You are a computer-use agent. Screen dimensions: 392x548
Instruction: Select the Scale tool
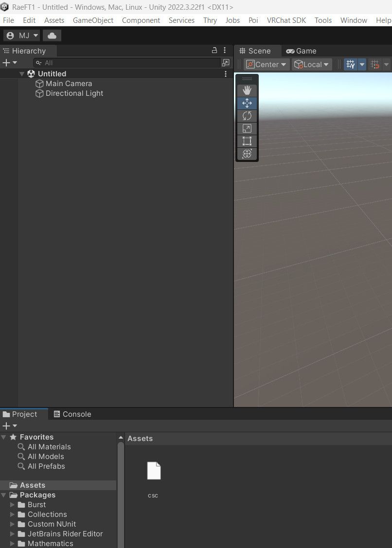coord(247,128)
